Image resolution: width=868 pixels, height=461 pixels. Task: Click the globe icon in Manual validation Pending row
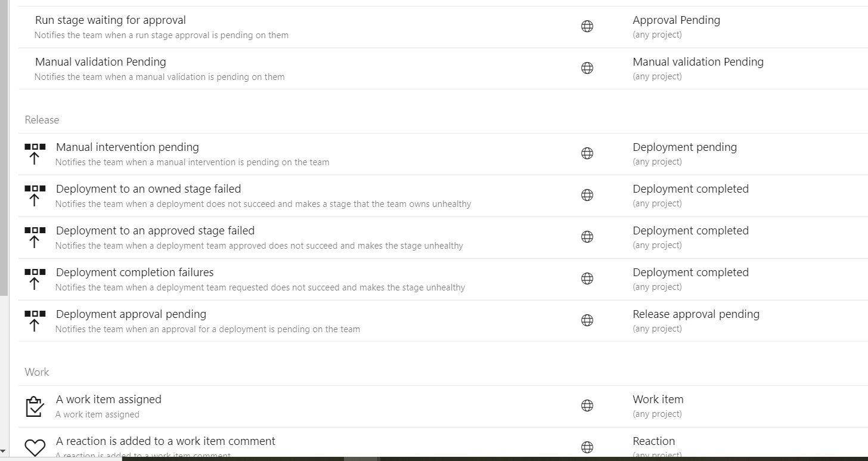587,68
